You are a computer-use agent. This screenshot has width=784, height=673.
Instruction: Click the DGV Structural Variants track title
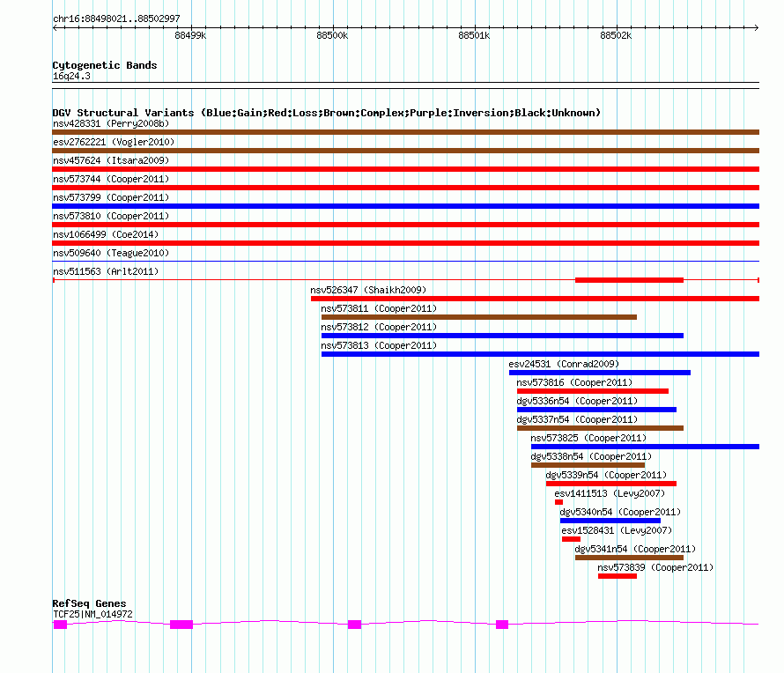click(327, 113)
